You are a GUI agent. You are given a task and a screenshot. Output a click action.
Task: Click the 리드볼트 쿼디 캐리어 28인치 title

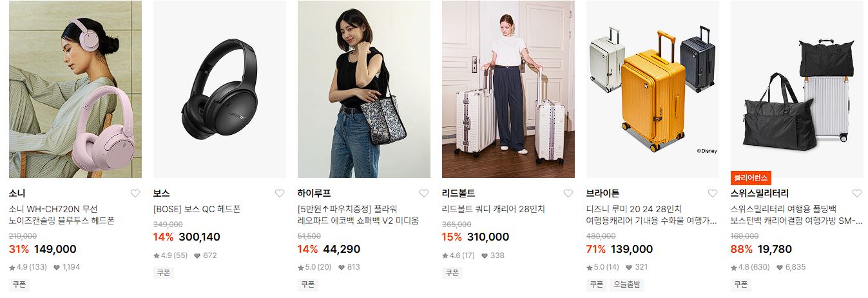pos(494,209)
